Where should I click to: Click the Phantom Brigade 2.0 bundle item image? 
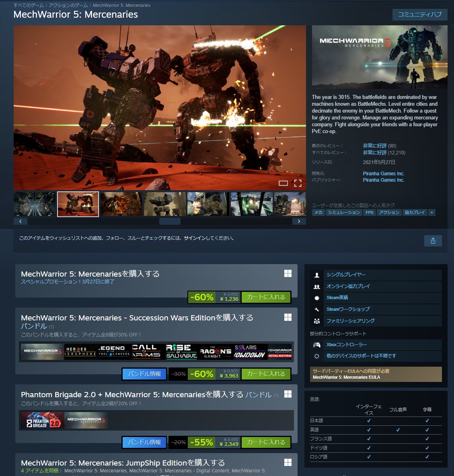[x=42, y=420]
